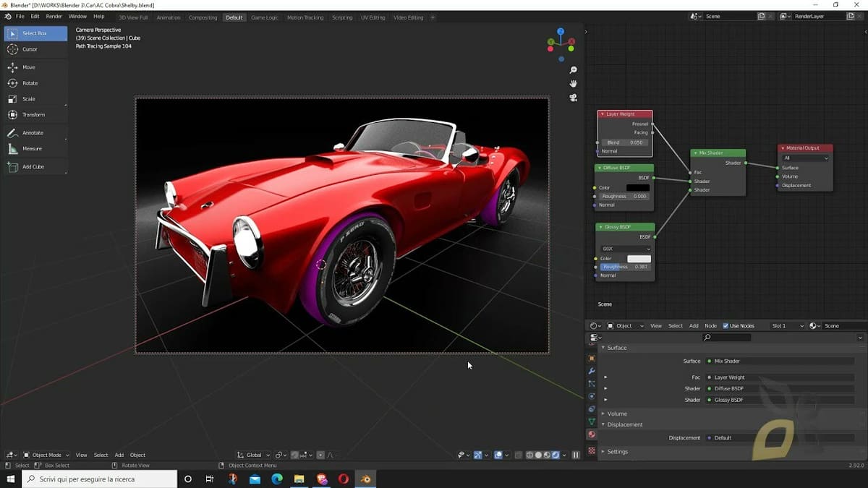The image size is (868, 488).
Task: Open the Global transform orientation dropdown
Action: tap(254, 455)
